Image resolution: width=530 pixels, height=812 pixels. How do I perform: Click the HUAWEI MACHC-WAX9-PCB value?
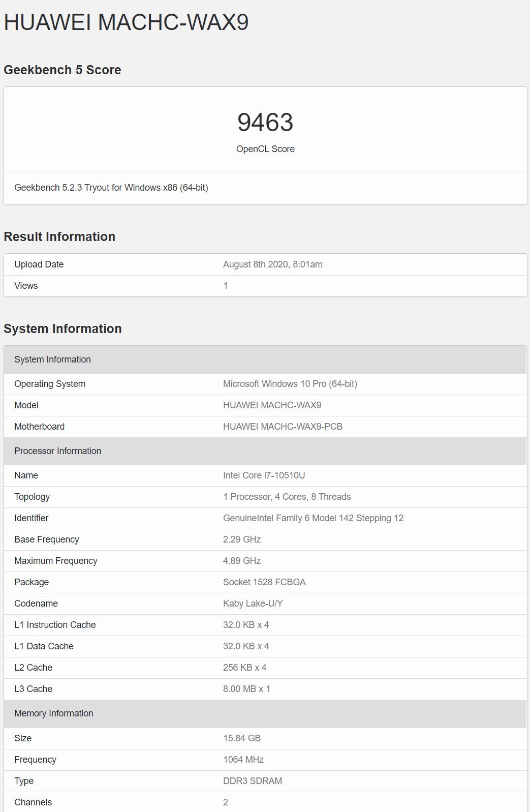pyautogui.click(x=283, y=427)
